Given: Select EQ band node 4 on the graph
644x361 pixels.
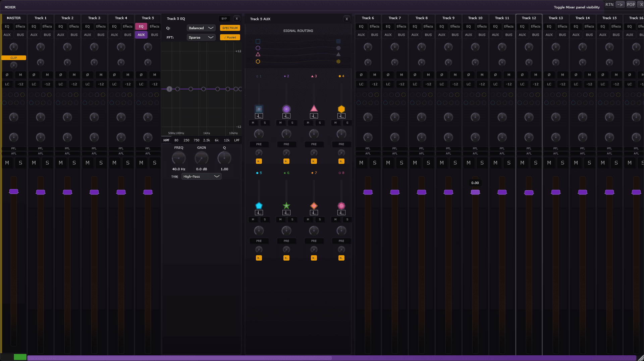Looking at the screenshot, I should coord(204,89).
